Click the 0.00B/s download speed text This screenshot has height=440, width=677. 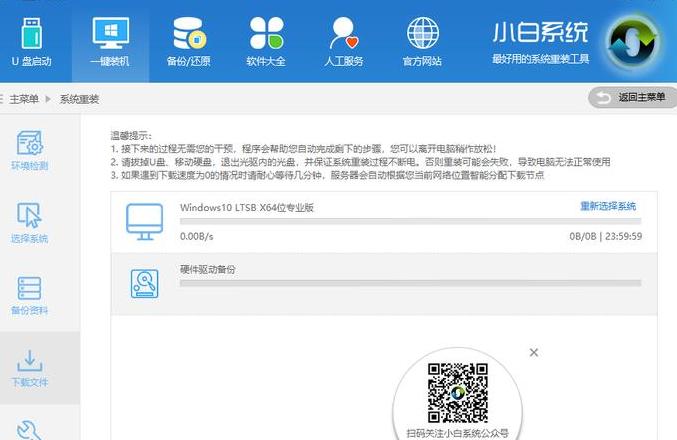(x=196, y=237)
